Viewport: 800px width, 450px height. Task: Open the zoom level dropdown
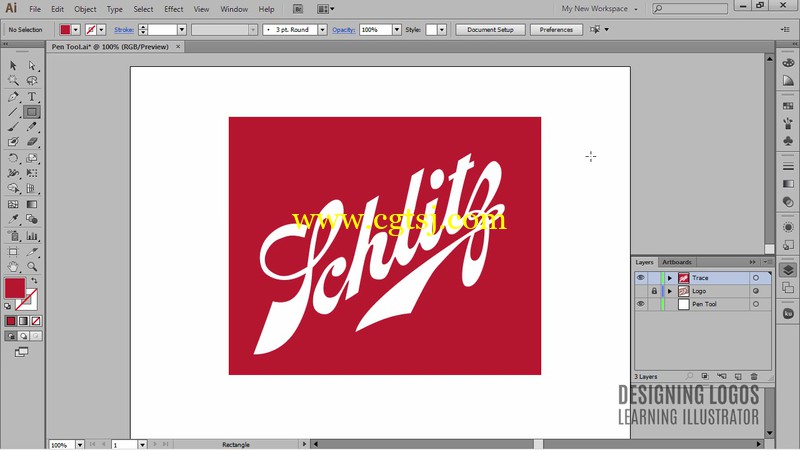pos(80,445)
